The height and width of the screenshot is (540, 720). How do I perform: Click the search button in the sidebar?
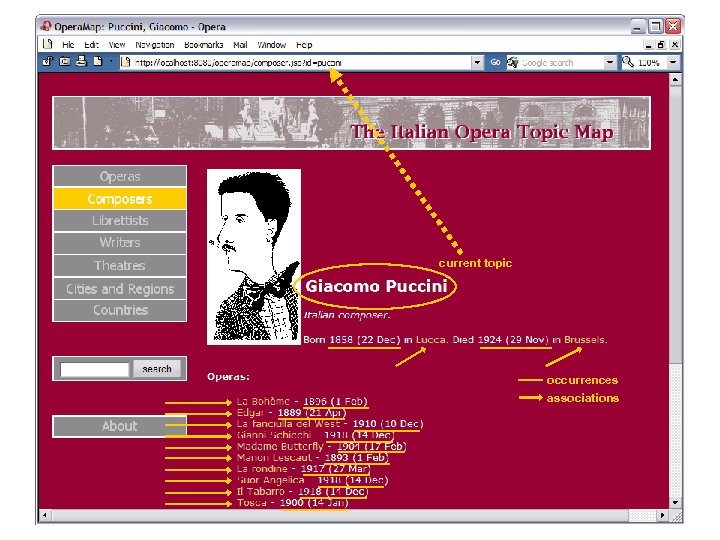(x=157, y=369)
